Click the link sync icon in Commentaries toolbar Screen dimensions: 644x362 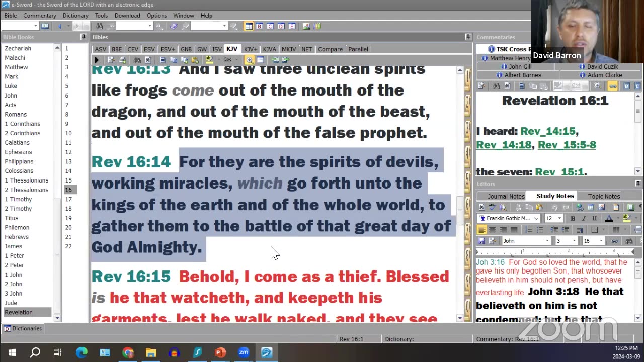point(612,86)
